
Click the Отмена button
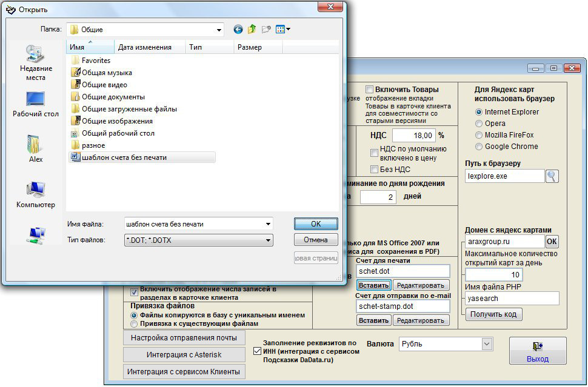pyautogui.click(x=316, y=240)
